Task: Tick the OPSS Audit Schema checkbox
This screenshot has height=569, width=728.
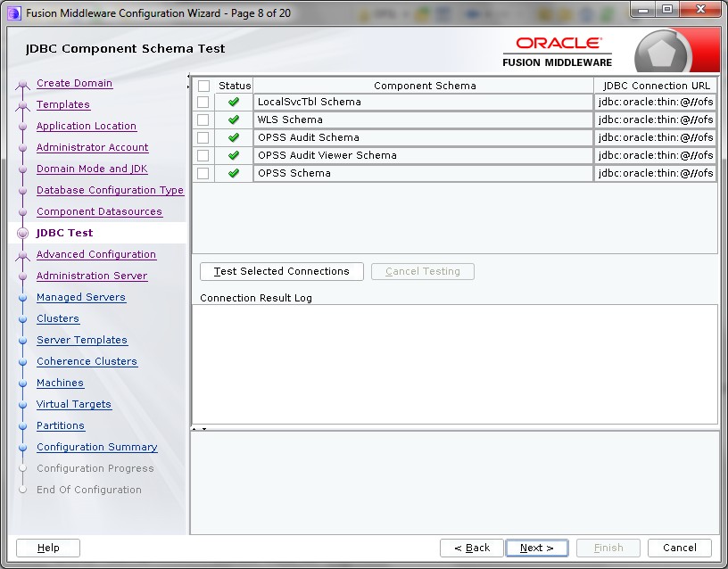Action: tap(203, 138)
